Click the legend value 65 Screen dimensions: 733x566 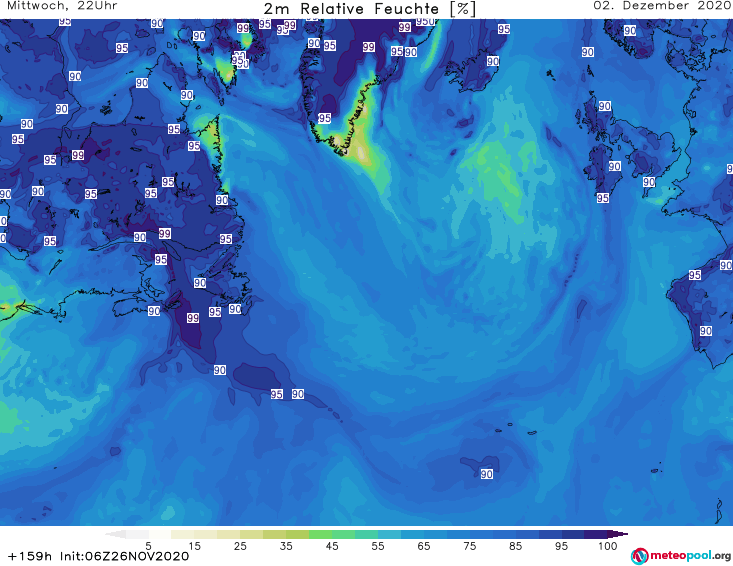click(x=424, y=546)
